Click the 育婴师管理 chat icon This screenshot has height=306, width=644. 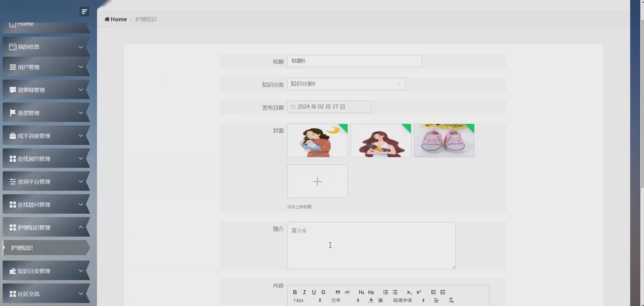tap(13, 90)
